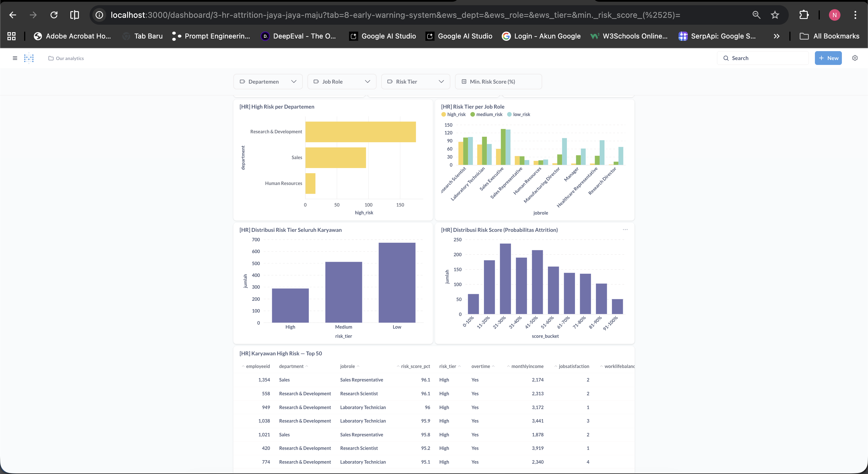Open Our analytics collection

pos(66,58)
